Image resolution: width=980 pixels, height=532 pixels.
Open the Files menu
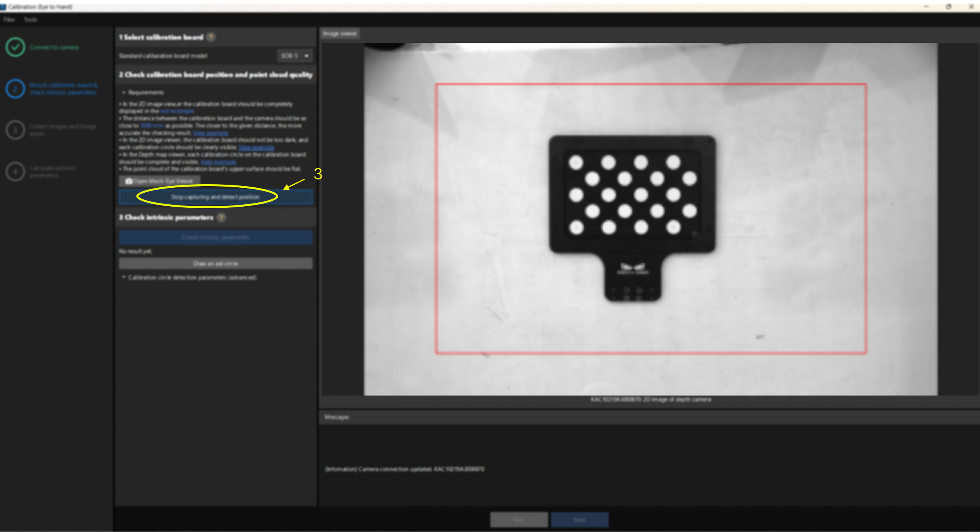click(9, 20)
